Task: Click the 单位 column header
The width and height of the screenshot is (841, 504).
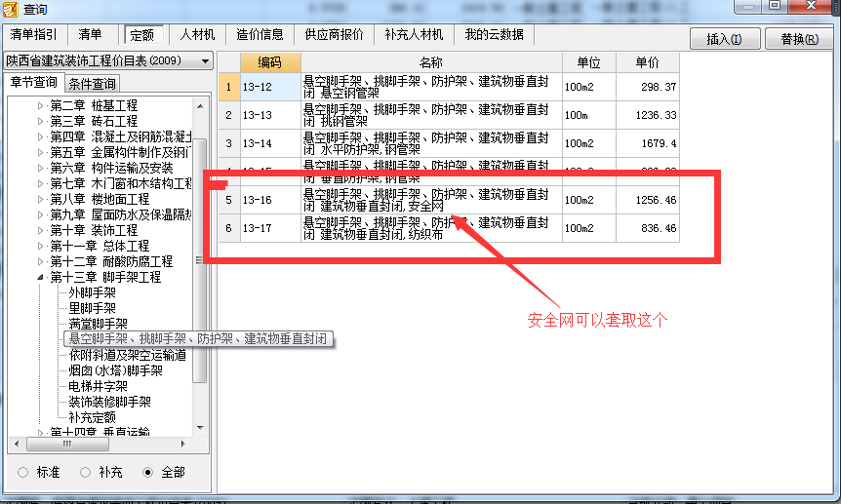Action: pyautogui.click(x=589, y=62)
